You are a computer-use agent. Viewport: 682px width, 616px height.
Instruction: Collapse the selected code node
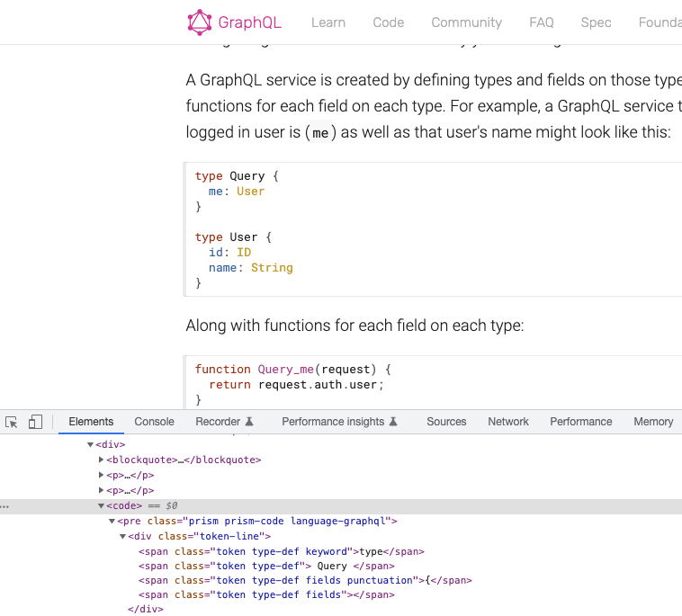click(x=101, y=505)
